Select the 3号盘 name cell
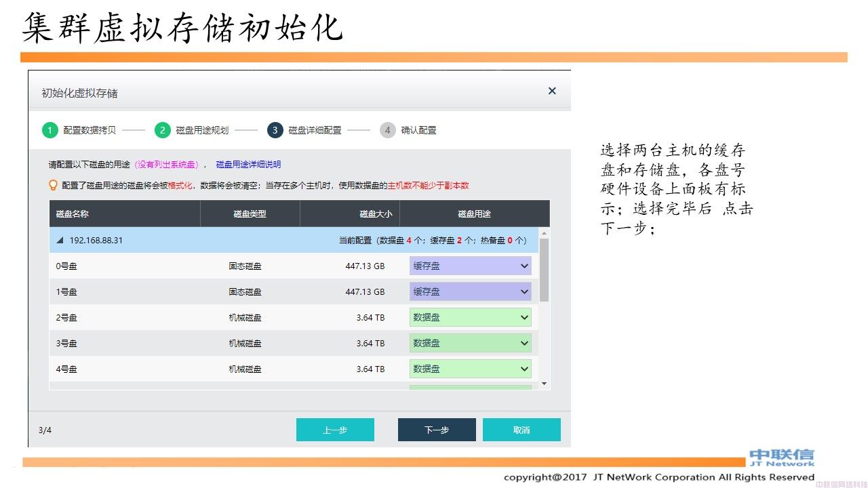The image size is (868, 488). click(x=66, y=344)
